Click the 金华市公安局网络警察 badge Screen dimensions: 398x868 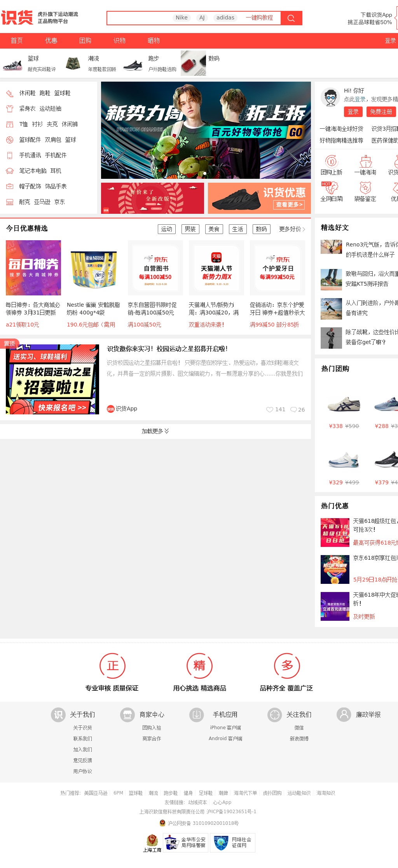pyautogui.click(x=185, y=842)
